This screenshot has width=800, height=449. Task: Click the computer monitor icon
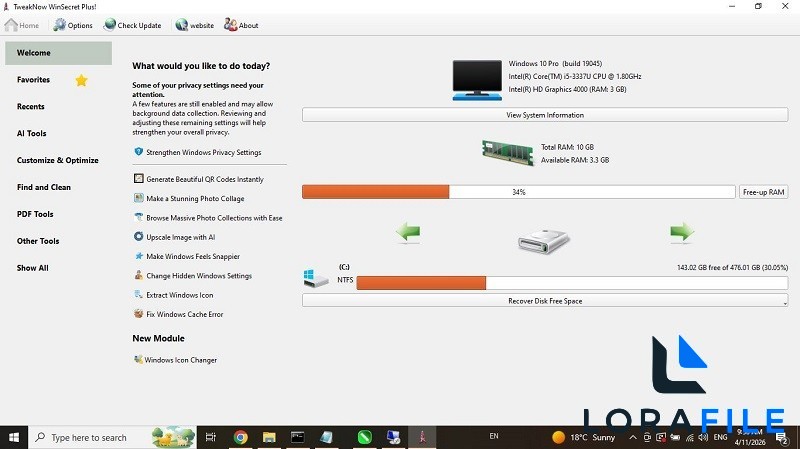coord(477,80)
